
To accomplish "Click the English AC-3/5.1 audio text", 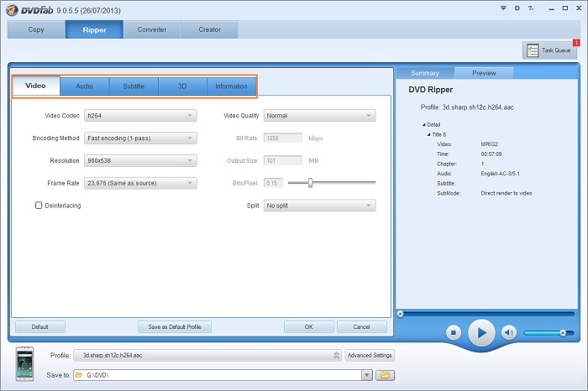I will [501, 174].
